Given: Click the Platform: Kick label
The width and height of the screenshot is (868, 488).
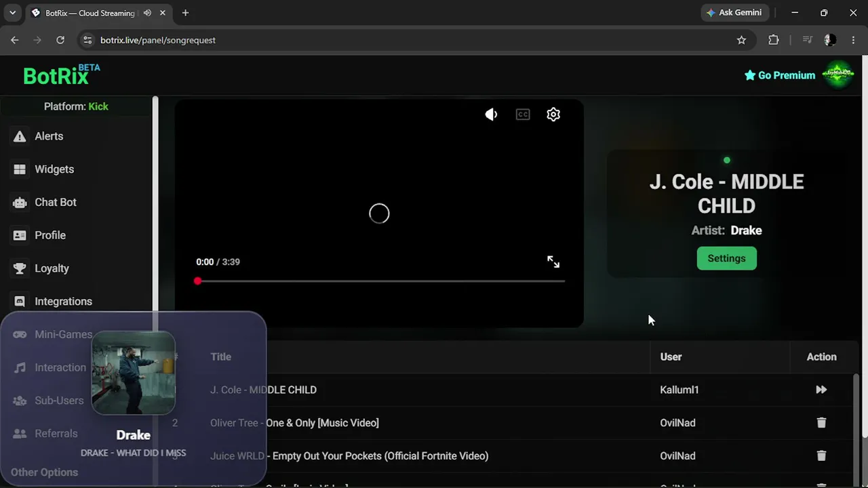Looking at the screenshot, I should pyautogui.click(x=76, y=106).
